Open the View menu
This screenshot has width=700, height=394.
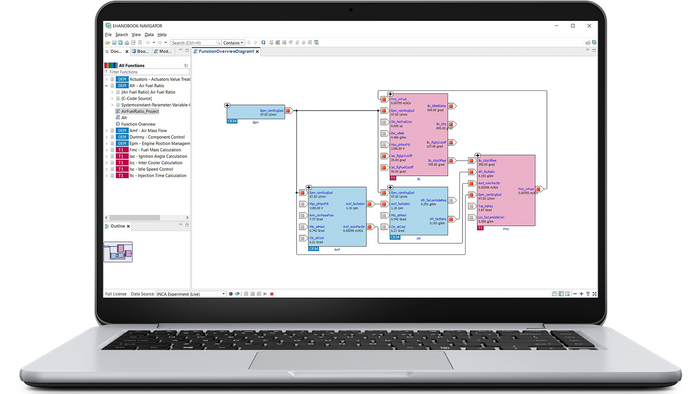click(136, 34)
